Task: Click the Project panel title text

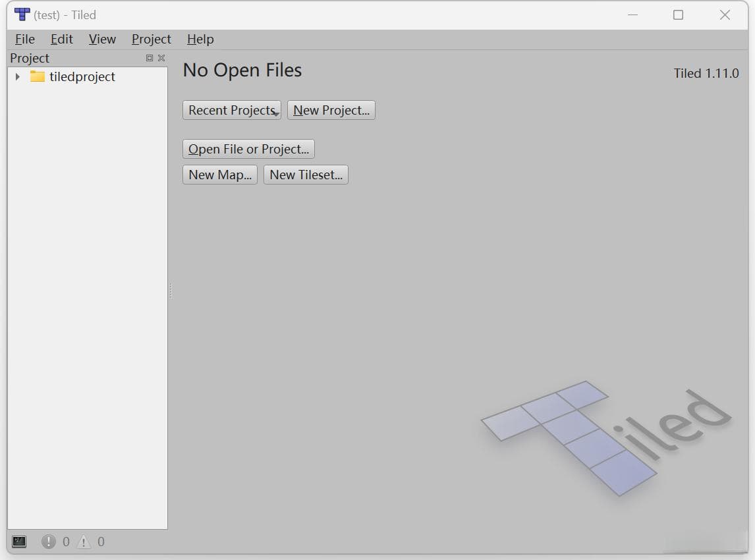Action: (x=30, y=58)
